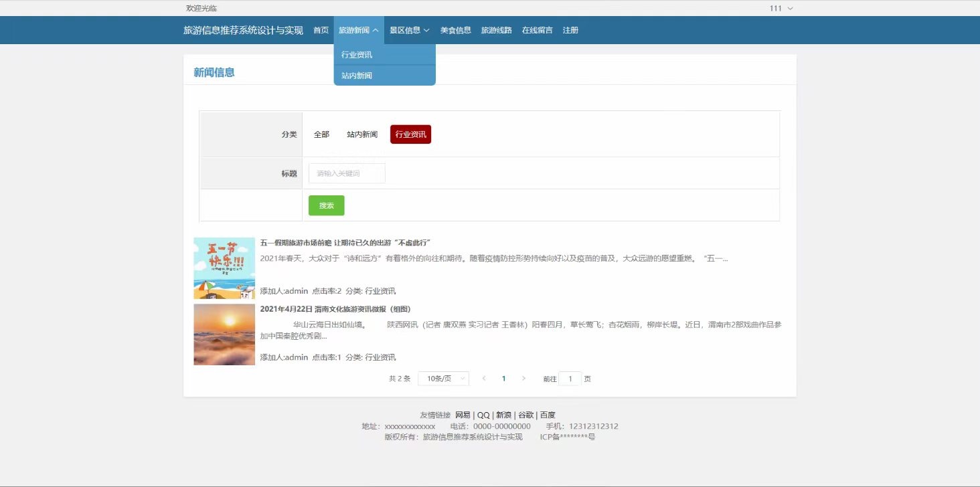Click 添加人:admin 点击率:1 info line
This screenshot has height=487, width=980.
pyautogui.click(x=328, y=357)
